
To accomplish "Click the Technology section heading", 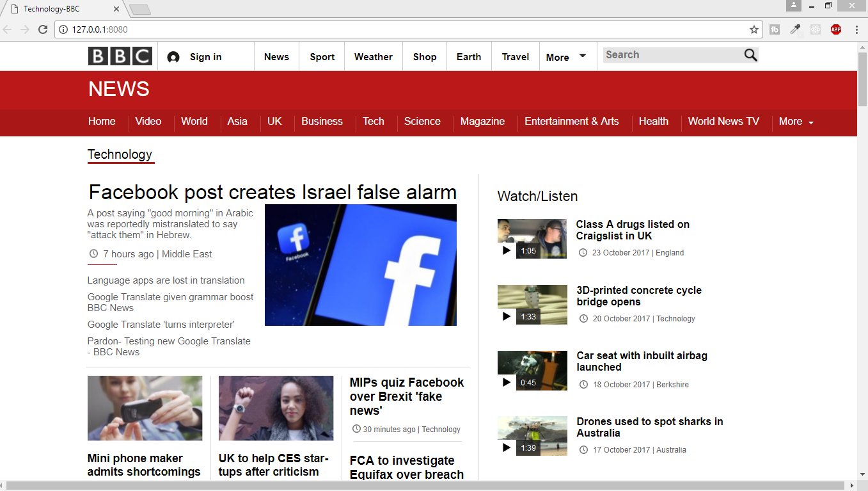I will coord(120,154).
